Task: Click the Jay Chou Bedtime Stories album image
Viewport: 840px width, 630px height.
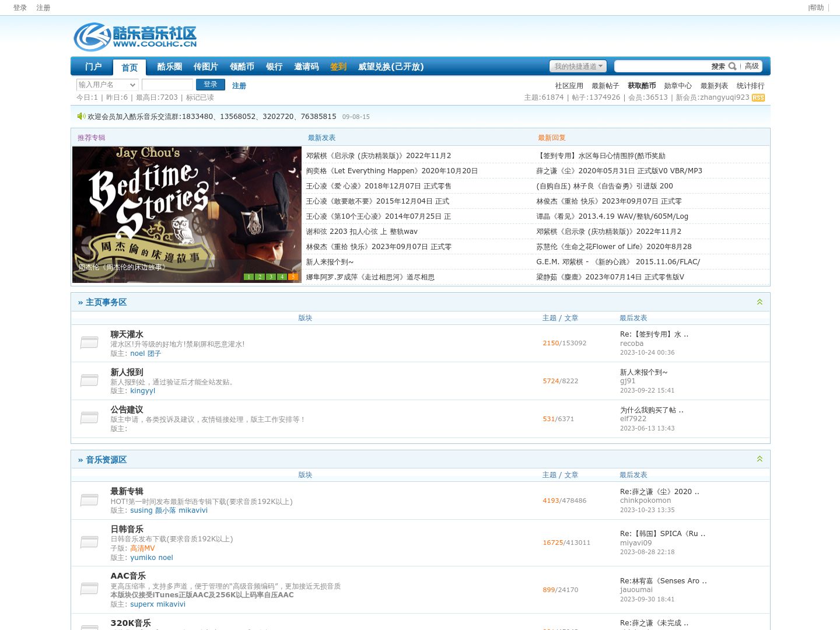Action: click(187, 214)
